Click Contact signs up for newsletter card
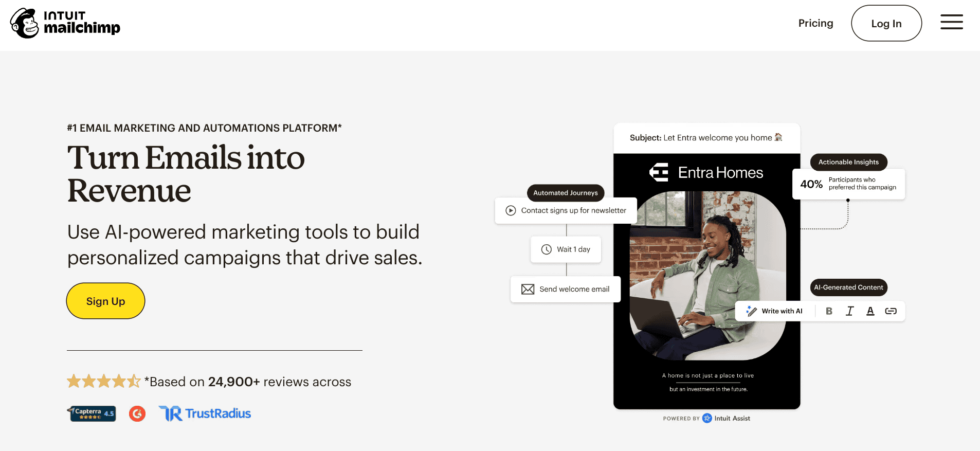 click(x=566, y=210)
